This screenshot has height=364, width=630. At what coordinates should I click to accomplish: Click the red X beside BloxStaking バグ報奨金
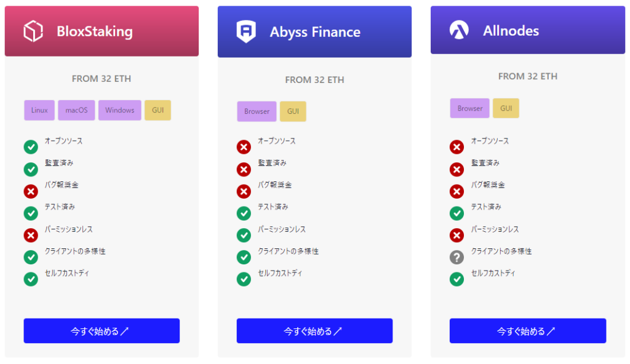[31, 191]
